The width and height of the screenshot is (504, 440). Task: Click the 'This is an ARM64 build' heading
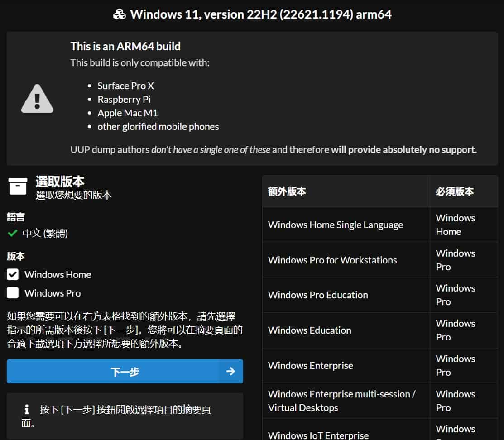tap(125, 46)
